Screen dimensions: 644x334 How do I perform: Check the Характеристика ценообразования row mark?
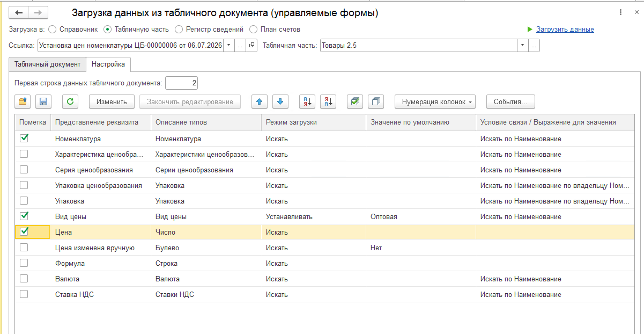pyautogui.click(x=24, y=154)
